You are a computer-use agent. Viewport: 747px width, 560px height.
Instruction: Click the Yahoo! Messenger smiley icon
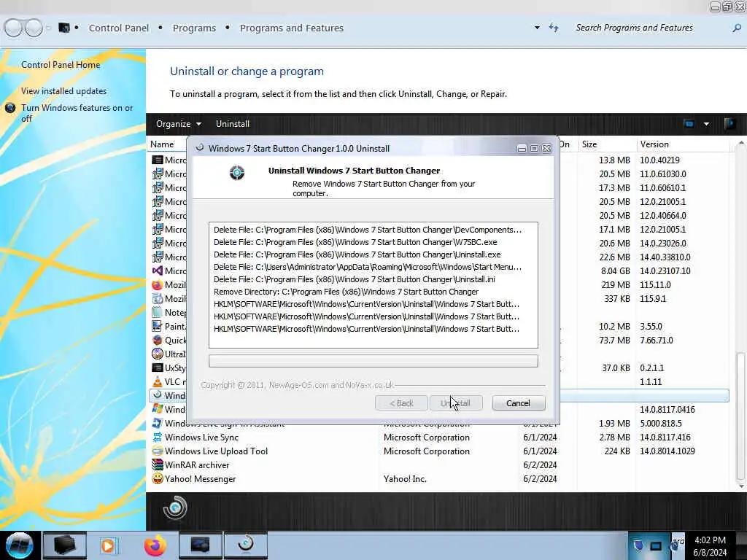pos(158,478)
